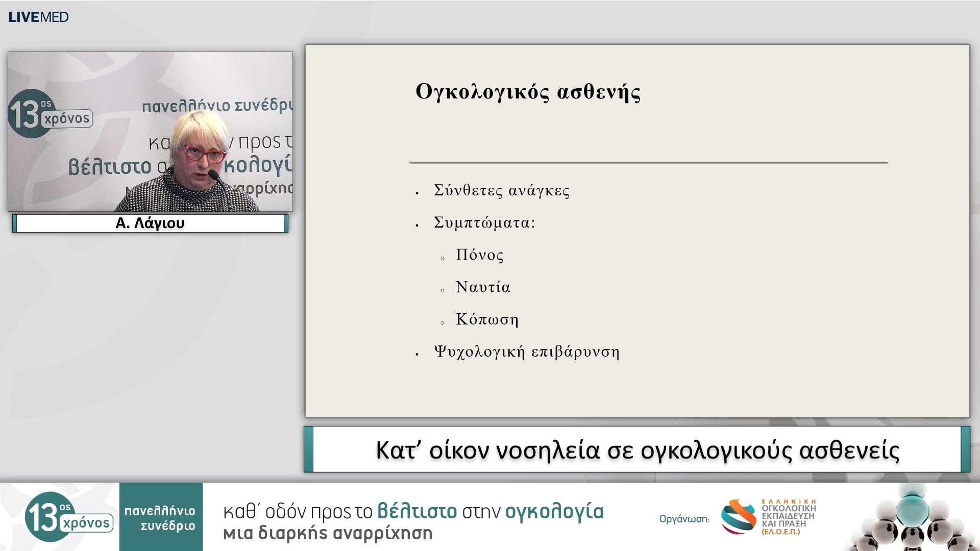
Task: Expand the Κόπωση sub-item
Action: click(486, 319)
